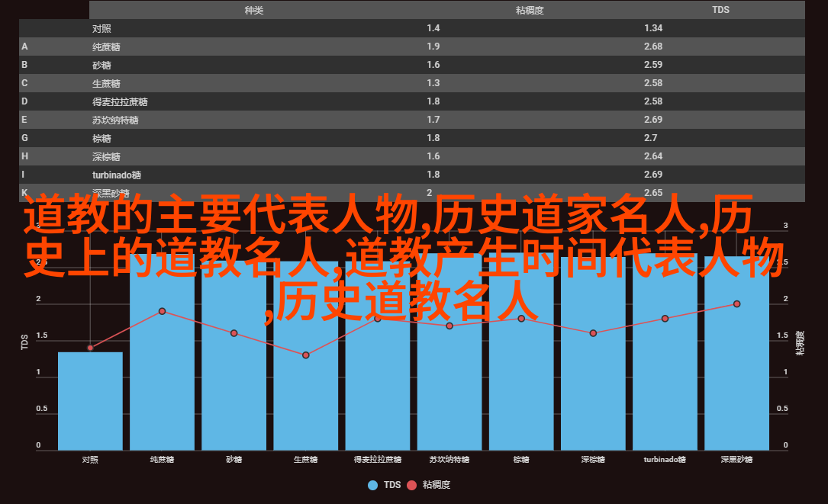Click viscosity value 1.3 in 生蔗糖 row
This screenshot has width=828, height=504.
[x=433, y=83]
